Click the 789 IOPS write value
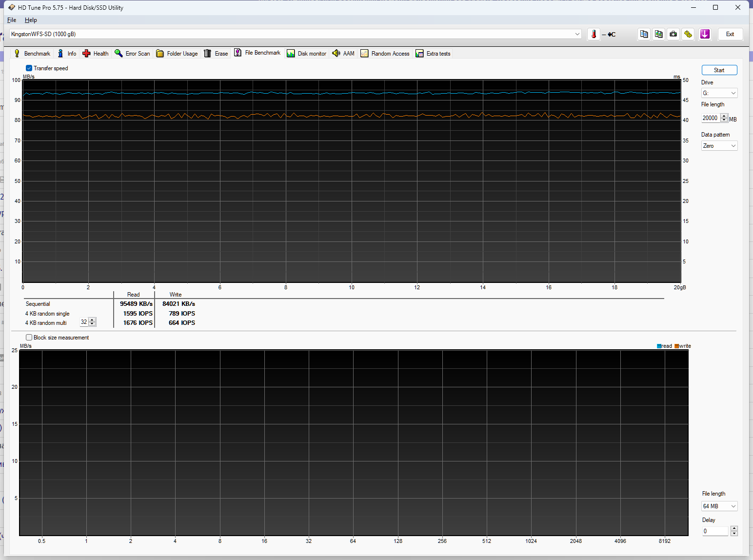This screenshot has height=560, width=753. 181,314
